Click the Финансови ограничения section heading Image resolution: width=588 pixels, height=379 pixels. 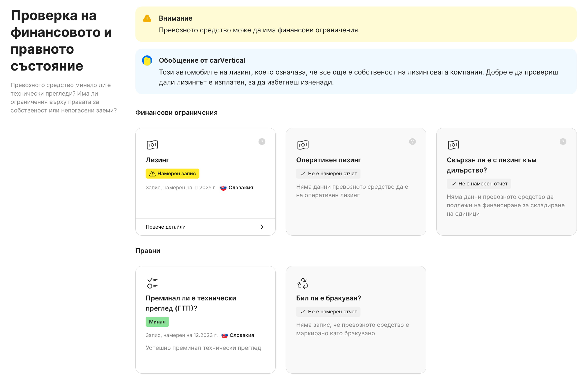(x=176, y=113)
